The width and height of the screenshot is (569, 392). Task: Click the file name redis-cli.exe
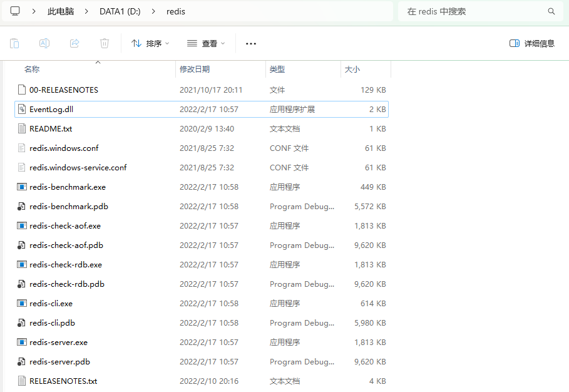(x=51, y=304)
